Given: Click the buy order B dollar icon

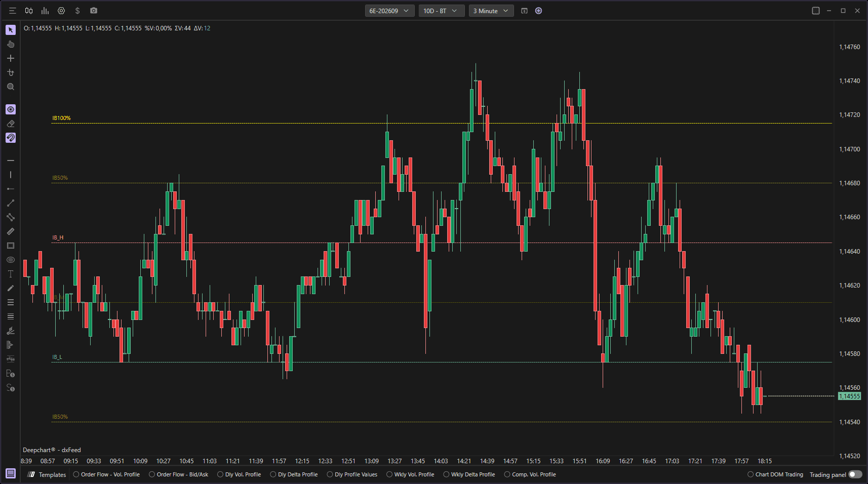Looking at the screenshot, I should pyautogui.click(x=11, y=374).
